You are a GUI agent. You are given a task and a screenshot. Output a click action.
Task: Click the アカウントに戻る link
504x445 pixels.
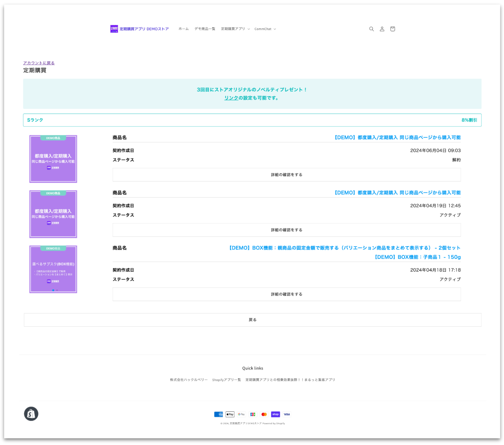39,63
